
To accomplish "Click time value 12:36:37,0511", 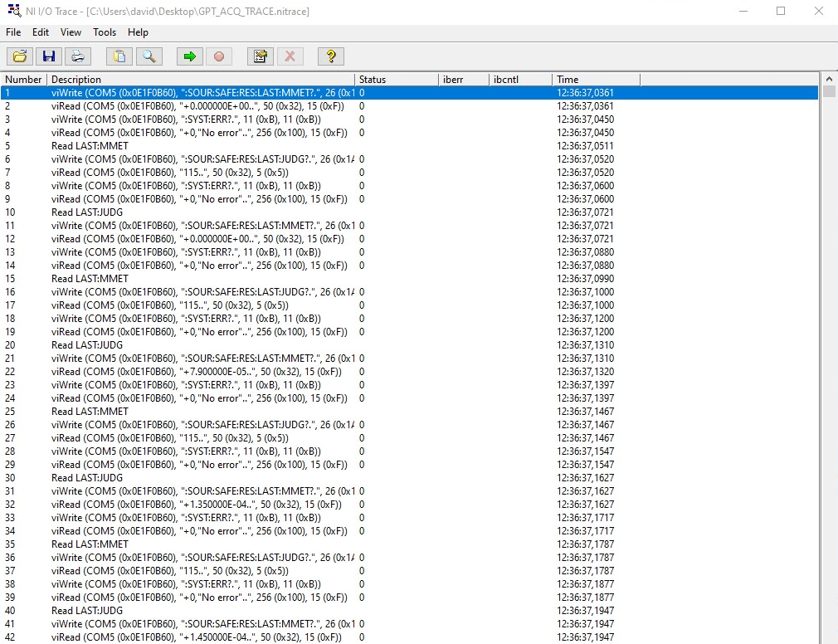I will (585, 146).
